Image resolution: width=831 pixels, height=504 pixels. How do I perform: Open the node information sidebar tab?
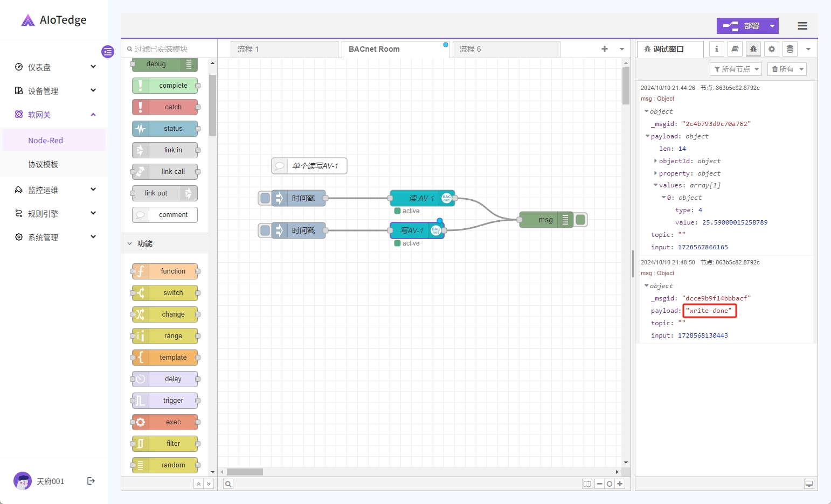pyautogui.click(x=716, y=49)
